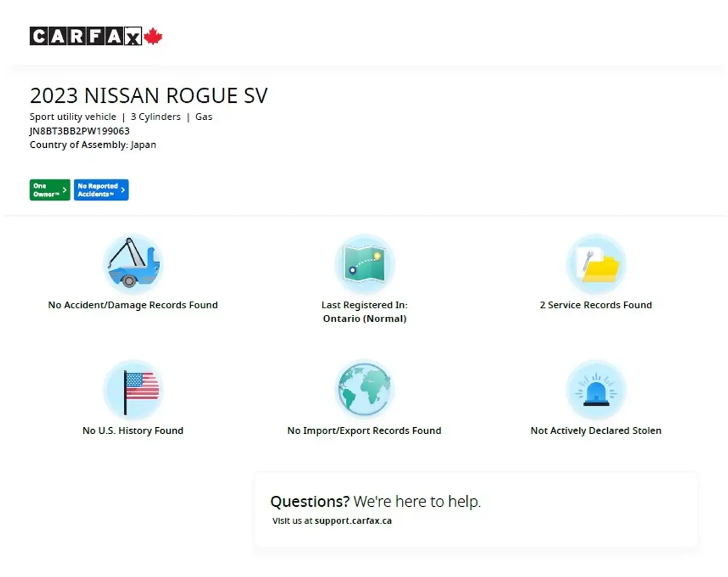Select 'Last Registered In: Ontario (Normal)' text
728x577 pixels.
365,312
